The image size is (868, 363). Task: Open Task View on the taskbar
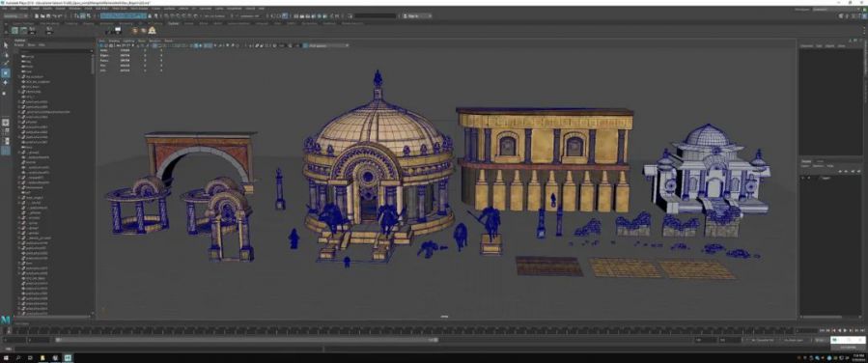30,357
